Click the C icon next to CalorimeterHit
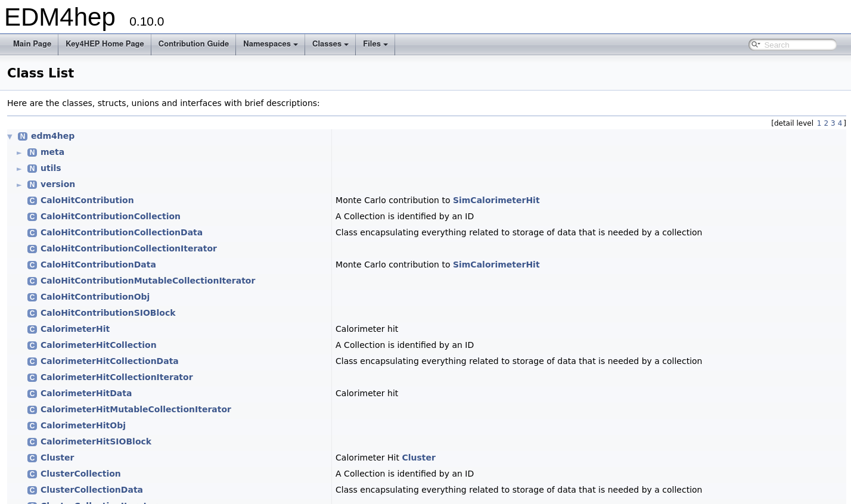This screenshot has width=851, height=504. pos(32,329)
